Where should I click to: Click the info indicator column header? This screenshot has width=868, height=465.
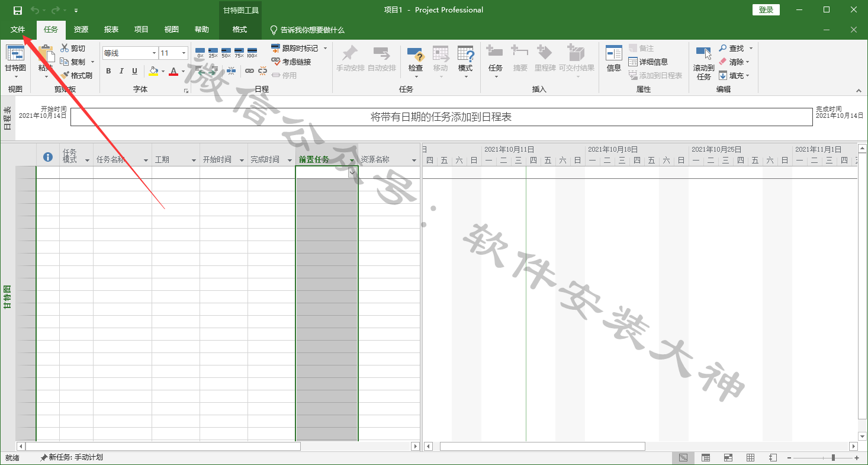coord(48,157)
